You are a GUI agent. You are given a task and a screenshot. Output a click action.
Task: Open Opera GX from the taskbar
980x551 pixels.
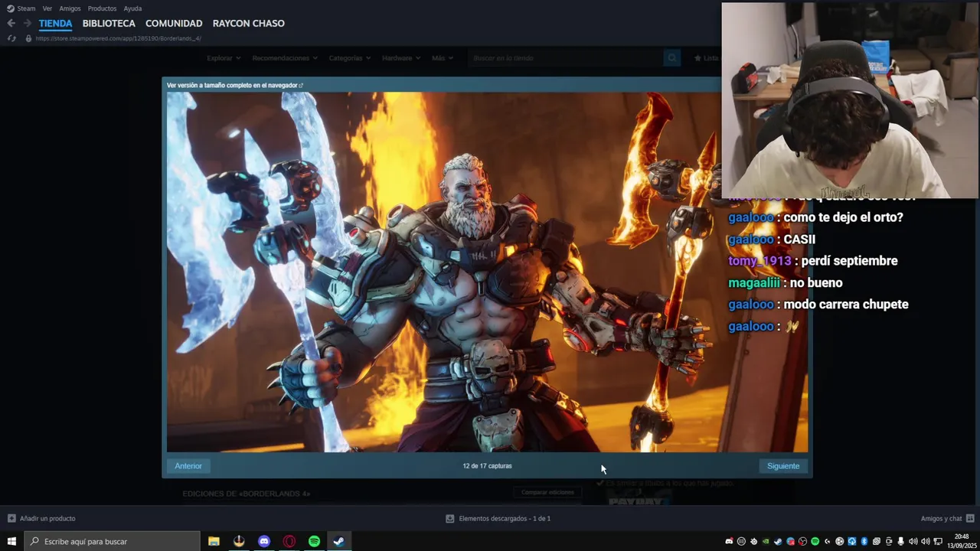289,541
